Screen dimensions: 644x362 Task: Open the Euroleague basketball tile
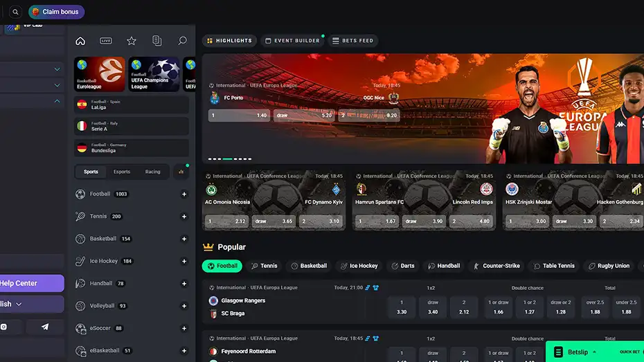pos(100,74)
